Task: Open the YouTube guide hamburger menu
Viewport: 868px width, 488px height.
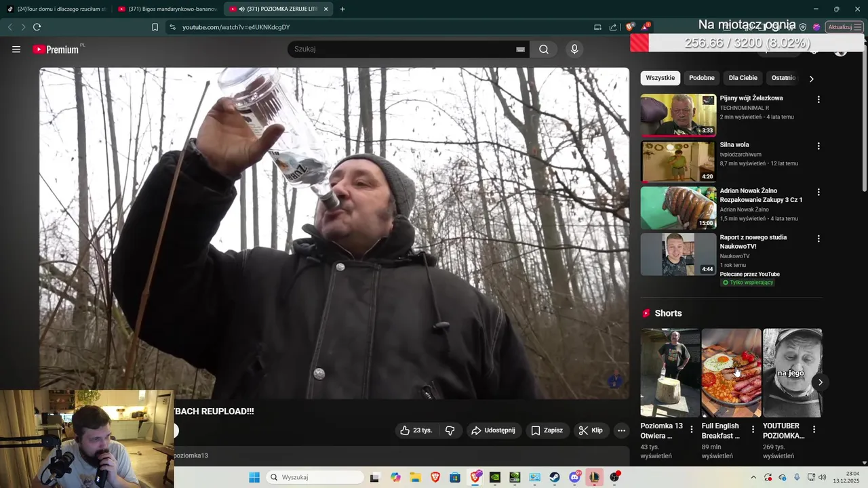Action: click(16, 49)
